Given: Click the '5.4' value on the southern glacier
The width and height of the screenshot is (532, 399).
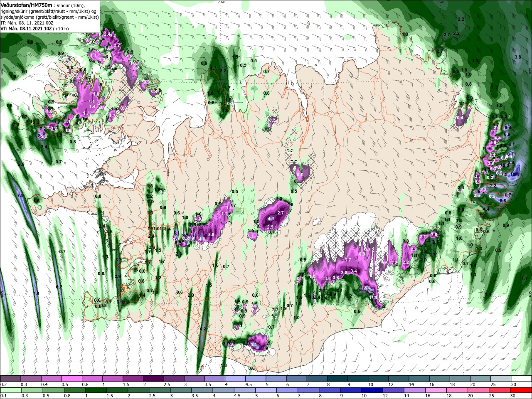Looking at the screenshot, I should [x=254, y=344].
